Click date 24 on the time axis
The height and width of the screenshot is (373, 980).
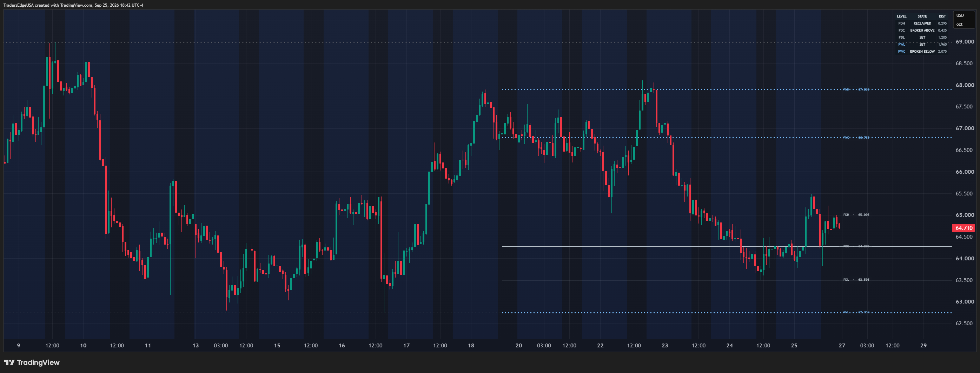pos(730,346)
